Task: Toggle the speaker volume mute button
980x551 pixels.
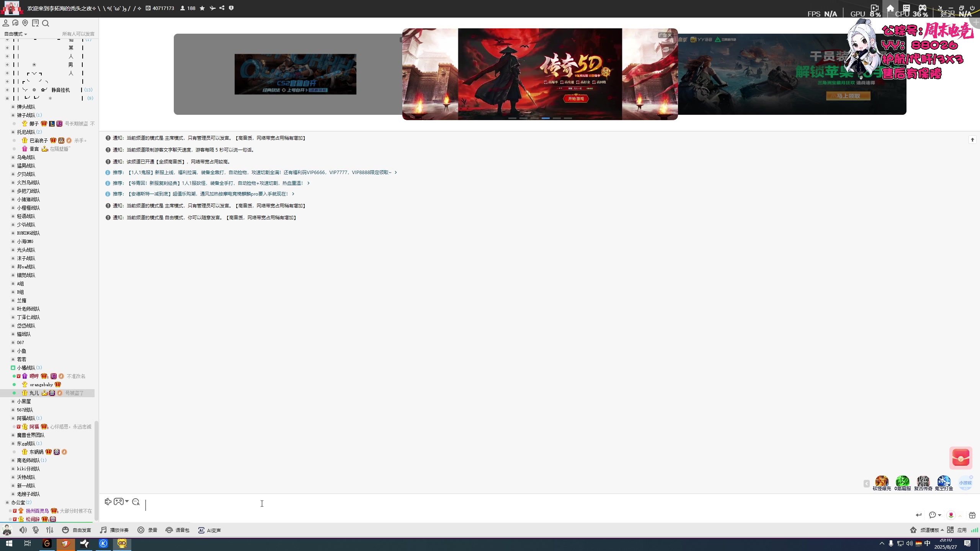Action: [x=23, y=530]
